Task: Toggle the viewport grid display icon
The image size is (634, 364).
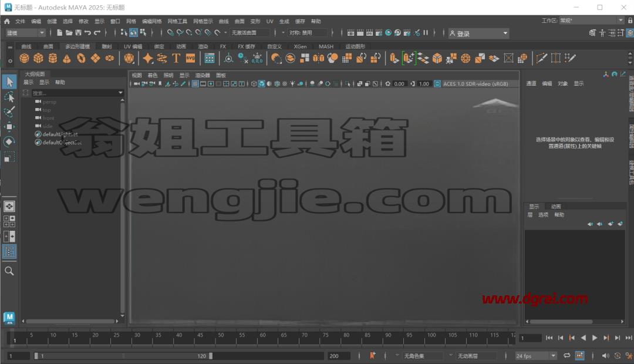Action: point(195,84)
